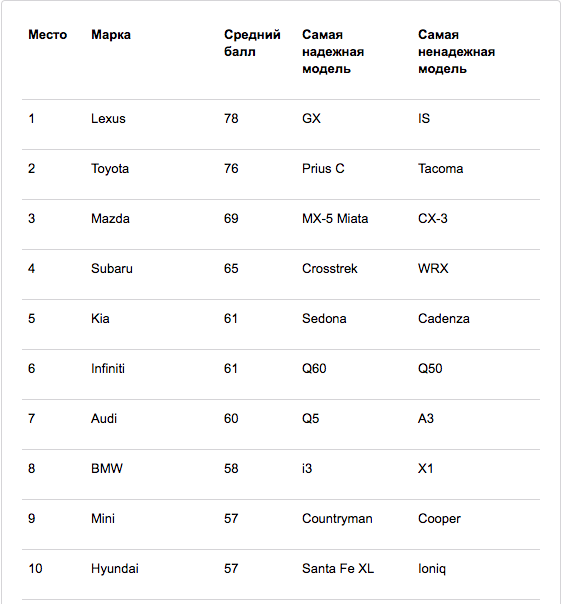Select the Toyota brand cell
Screen dimensions: 562x604
click(x=110, y=169)
